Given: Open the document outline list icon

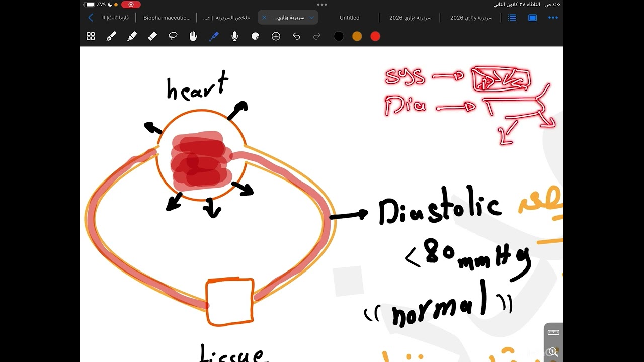Looking at the screenshot, I should point(512,18).
